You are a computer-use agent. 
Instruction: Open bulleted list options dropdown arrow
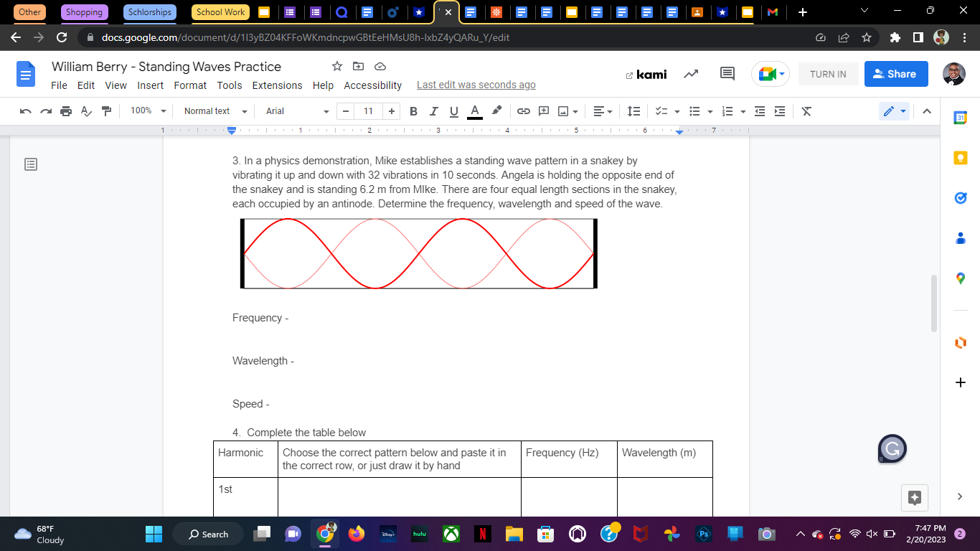point(710,111)
